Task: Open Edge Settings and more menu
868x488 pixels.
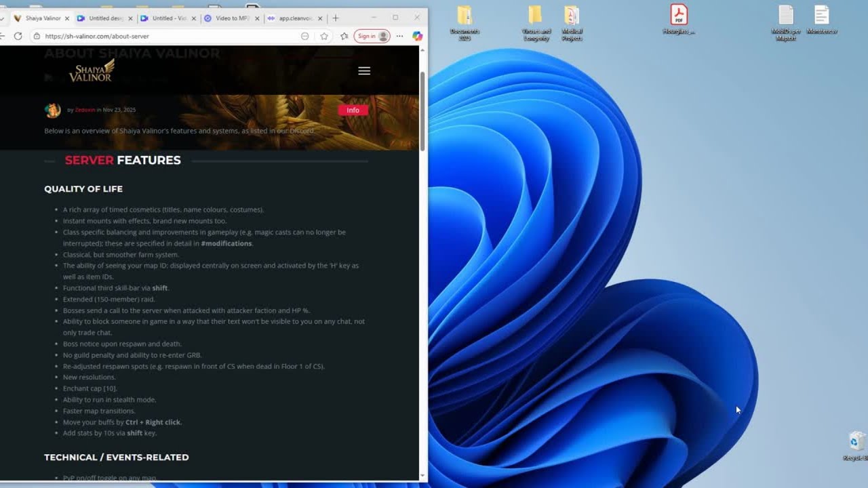Action: 399,36
